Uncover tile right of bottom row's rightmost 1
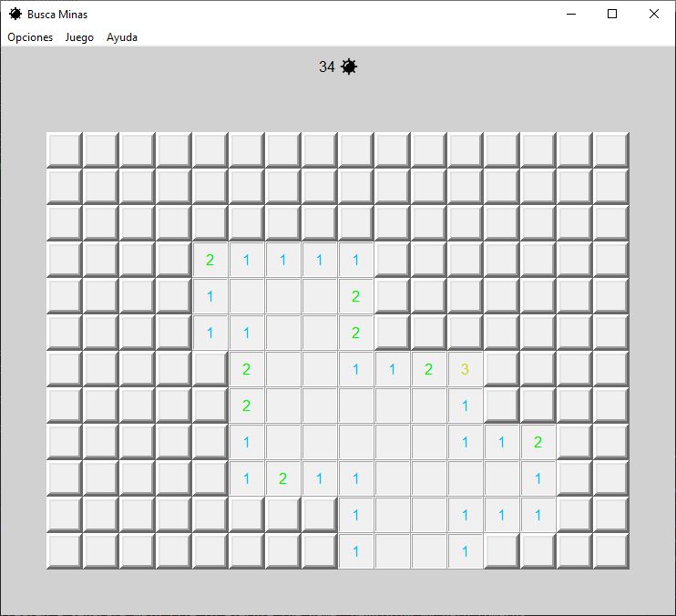The height and width of the screenshot is (616, 676). point(502,551)
